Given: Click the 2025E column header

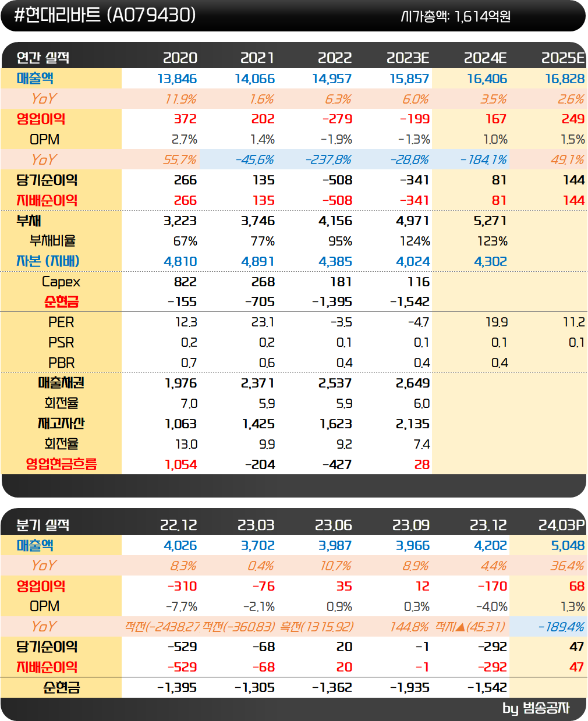Looking at the screenshot, I should [x=563, y=58].
